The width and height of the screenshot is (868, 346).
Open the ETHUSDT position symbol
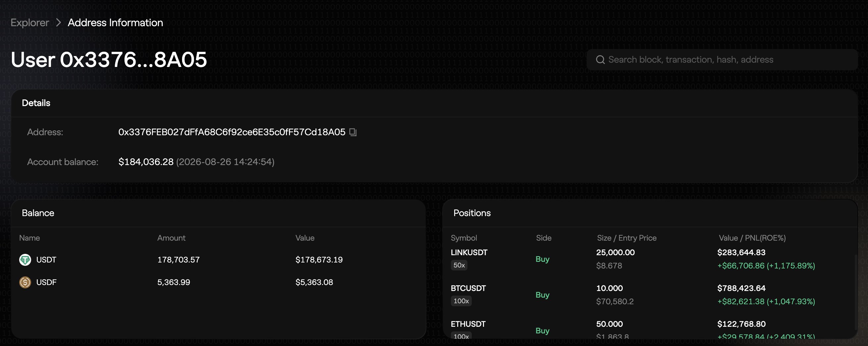(468, 324)
